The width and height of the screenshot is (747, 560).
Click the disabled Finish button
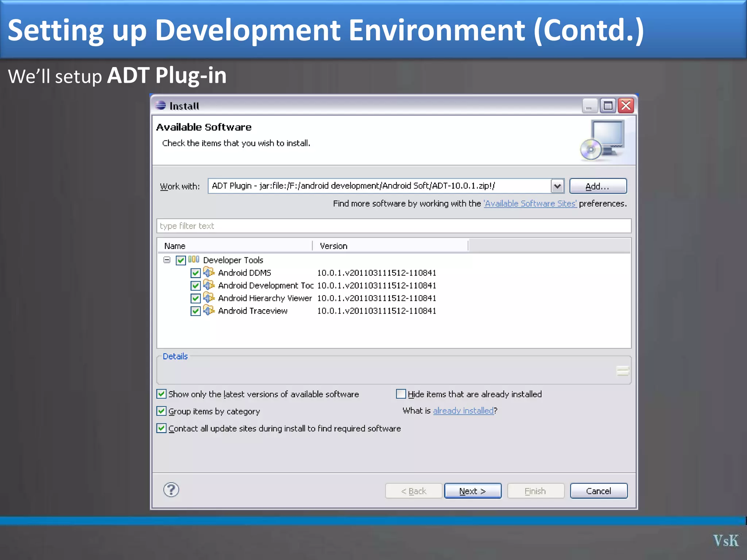click(535, 491)
